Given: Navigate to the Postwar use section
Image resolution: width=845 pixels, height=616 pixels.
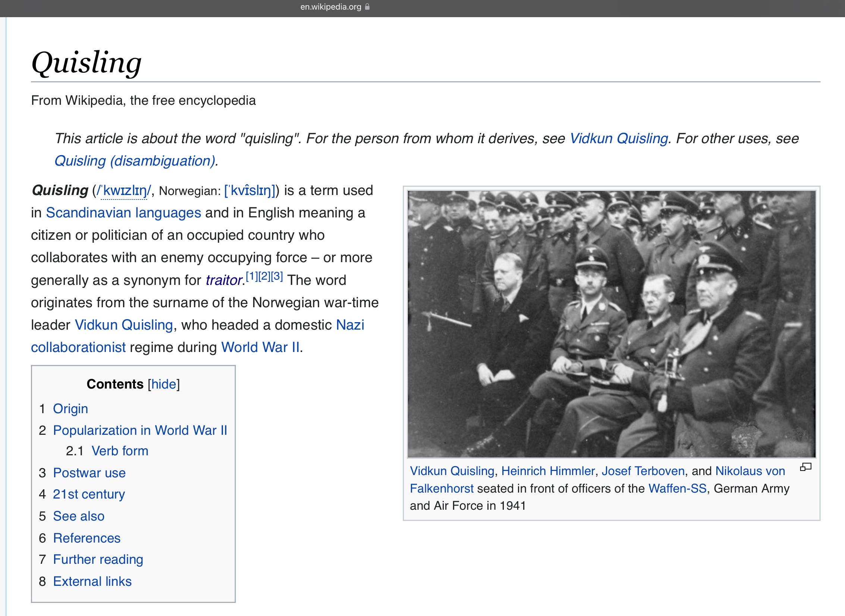Looking at the screenshot, I should [89, 473].
